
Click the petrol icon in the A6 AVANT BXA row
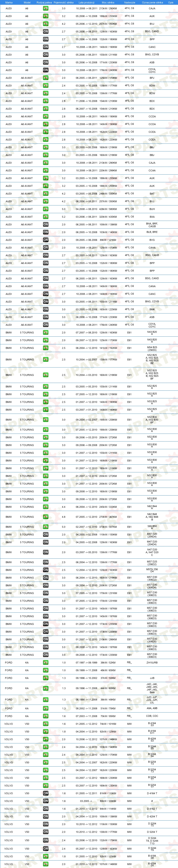tap(46, 217)
